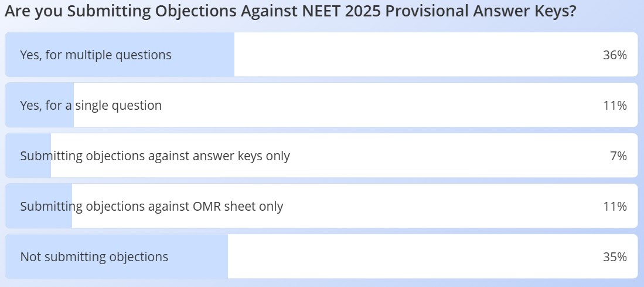644x287 pixels.
Task: Pick "Submitting objections against answer keys only"
Action: (155, 156)
